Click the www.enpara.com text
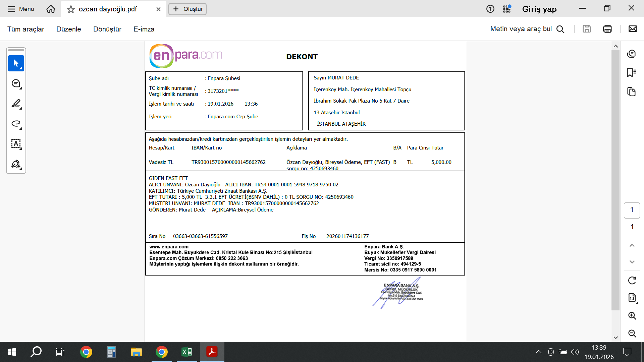 (x=169, y=247)
